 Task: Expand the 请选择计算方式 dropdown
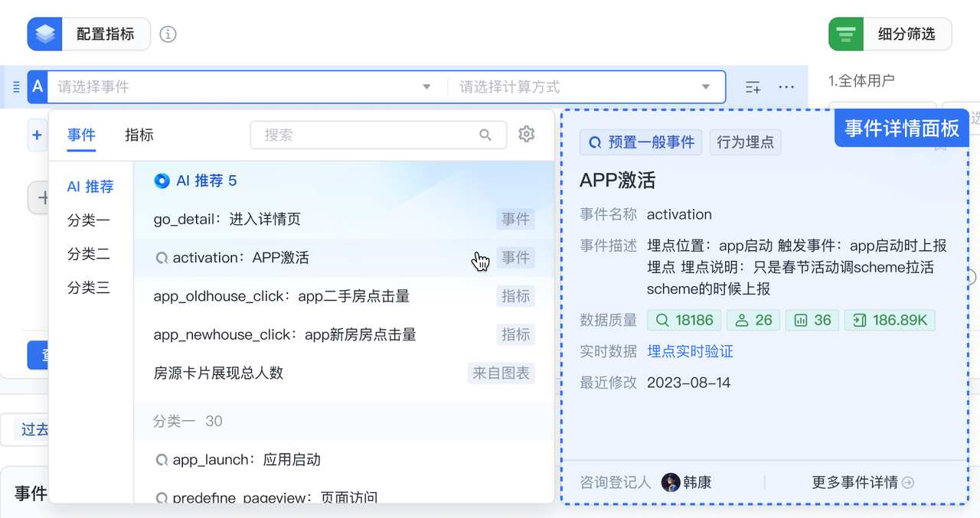click(705, 87)
